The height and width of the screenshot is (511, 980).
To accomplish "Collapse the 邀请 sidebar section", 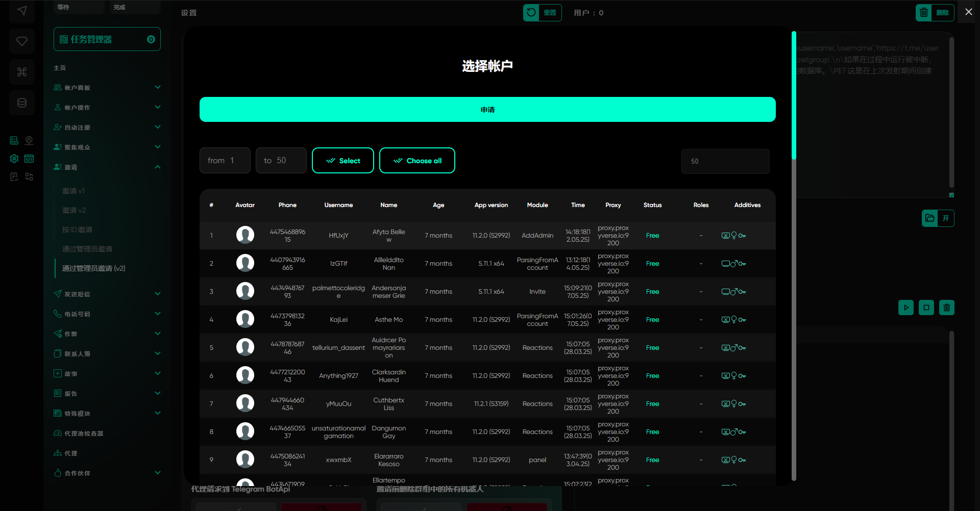I will pyautogui.click(x=107, y=167).
